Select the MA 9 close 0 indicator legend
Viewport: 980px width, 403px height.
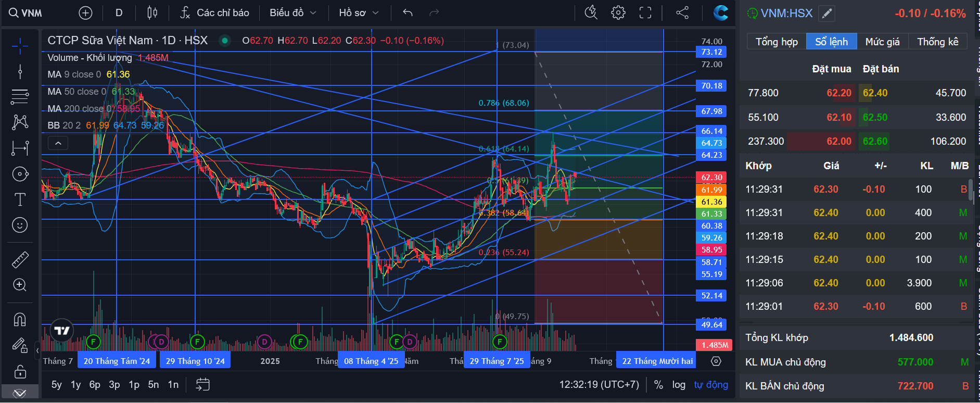tap(74, 74)
